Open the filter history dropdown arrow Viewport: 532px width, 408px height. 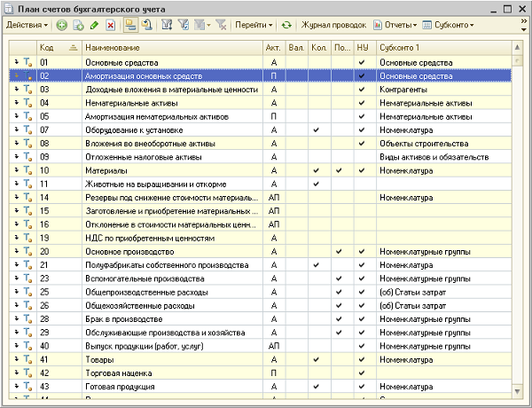208,25
